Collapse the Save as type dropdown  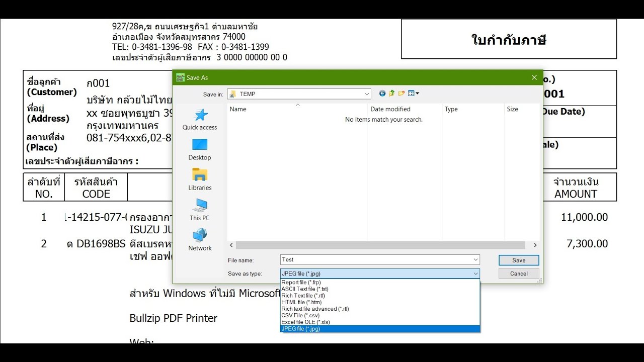475,274
